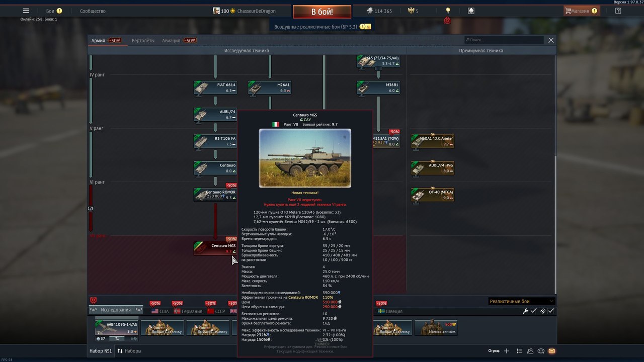Viewport: 644px width, 362px height.
Task: Open the hamburger main menu
Action: click(26, 11)
